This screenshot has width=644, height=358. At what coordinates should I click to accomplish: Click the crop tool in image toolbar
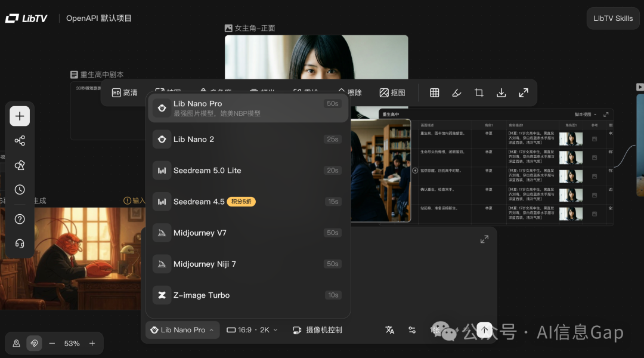479,93
